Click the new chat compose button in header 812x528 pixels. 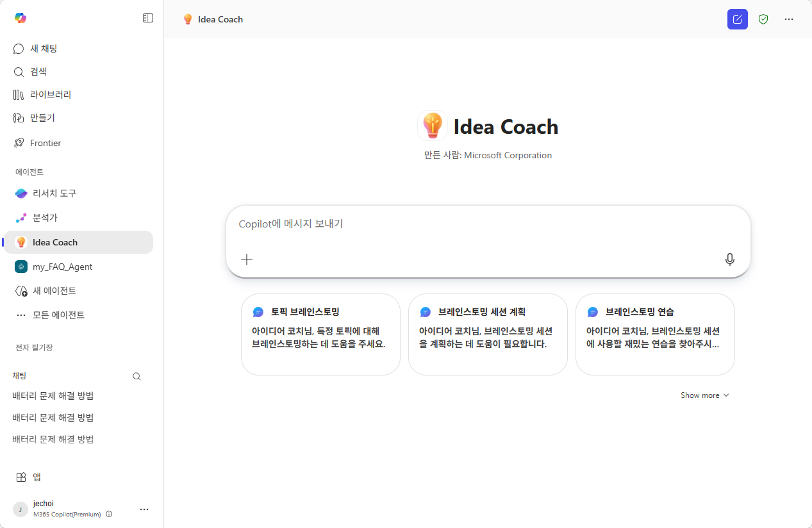point(738,19)
